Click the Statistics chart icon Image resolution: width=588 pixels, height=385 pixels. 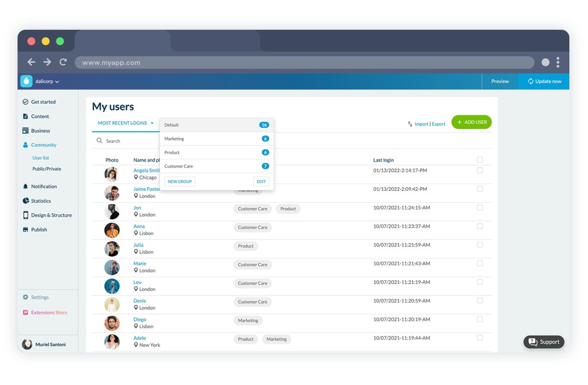(25, 201)
